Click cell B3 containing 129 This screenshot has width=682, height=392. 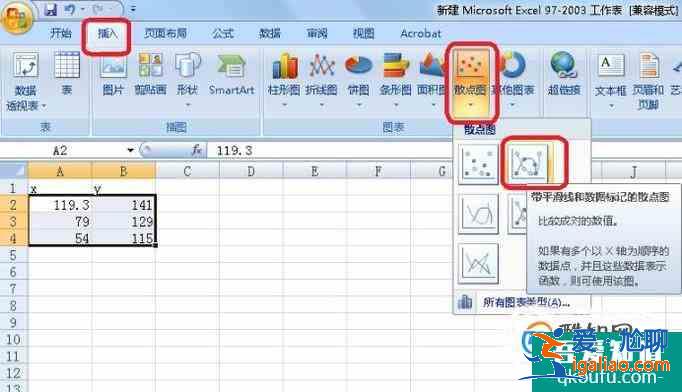[124, 221]
